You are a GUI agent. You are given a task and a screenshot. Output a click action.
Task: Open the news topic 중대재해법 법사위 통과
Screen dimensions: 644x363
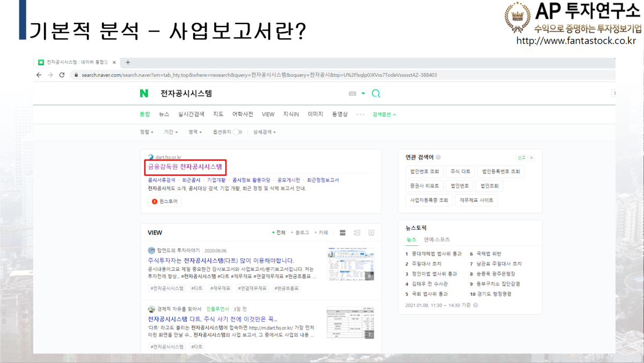coord(437,254)
